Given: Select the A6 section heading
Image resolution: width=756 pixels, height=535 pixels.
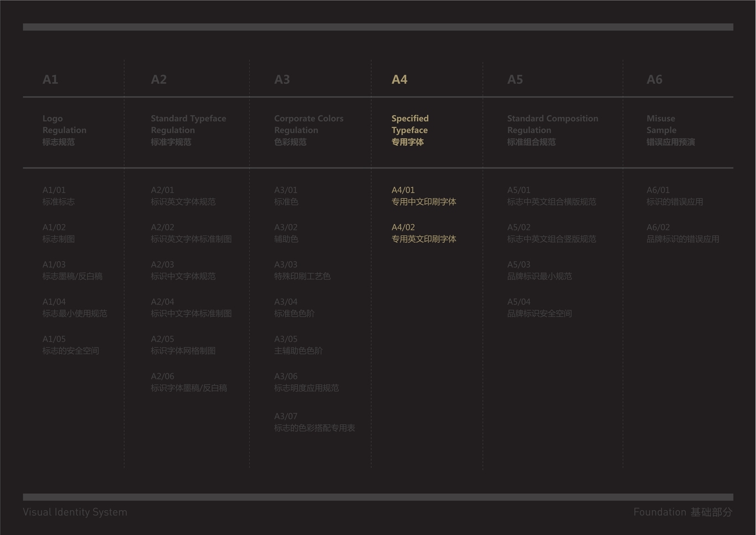Looking at the screenshot, I should [655, 79].
